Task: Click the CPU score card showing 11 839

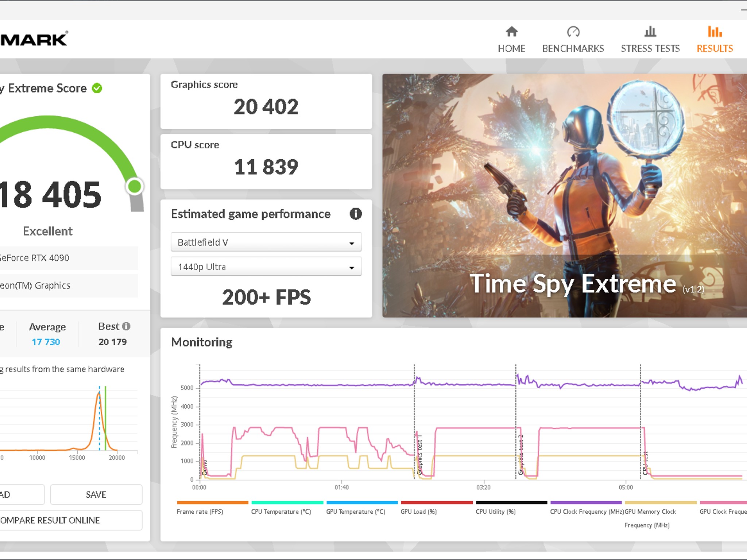Action: point(266,162)
